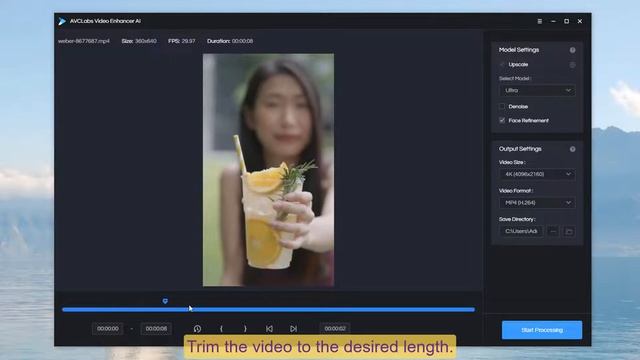640x360 pixels.
Task: Uncheck the Face Refinement checkbox
Action: tap(502, 120)
